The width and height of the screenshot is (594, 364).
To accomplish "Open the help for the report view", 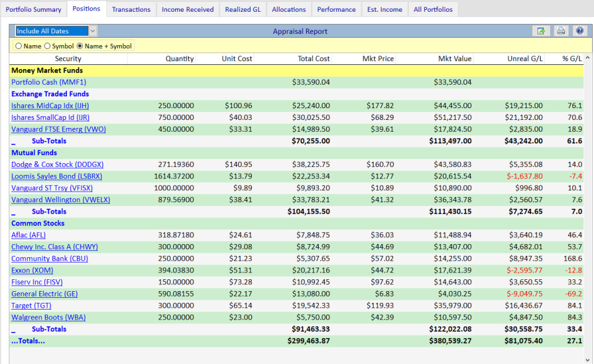I will [x=580, y=31].
